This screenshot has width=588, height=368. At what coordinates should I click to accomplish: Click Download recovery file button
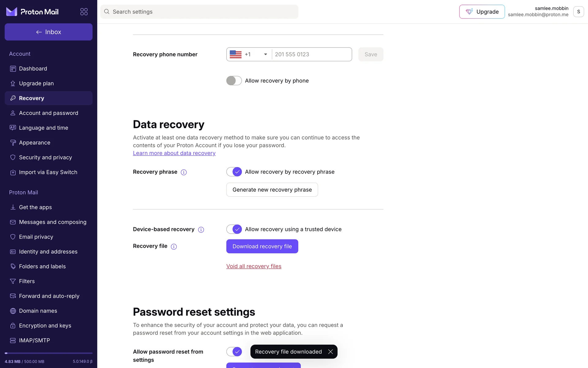pos(262,246)
